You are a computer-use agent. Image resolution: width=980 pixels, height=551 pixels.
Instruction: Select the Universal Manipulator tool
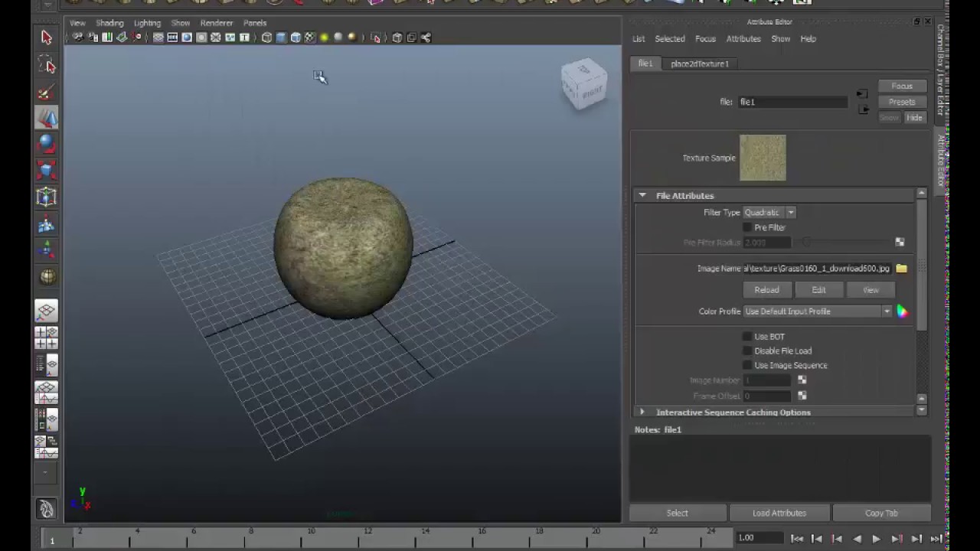pyautogui.click(x=46, y=197)
